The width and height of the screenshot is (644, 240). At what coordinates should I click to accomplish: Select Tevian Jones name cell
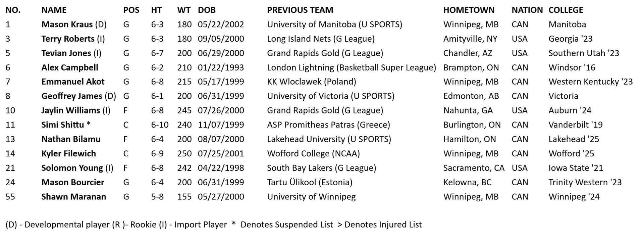tap(66, 53)
